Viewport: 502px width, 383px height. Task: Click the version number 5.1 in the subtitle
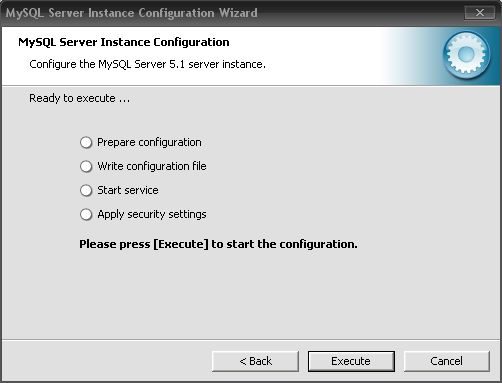pyautogui.click(x=177, y=64)
